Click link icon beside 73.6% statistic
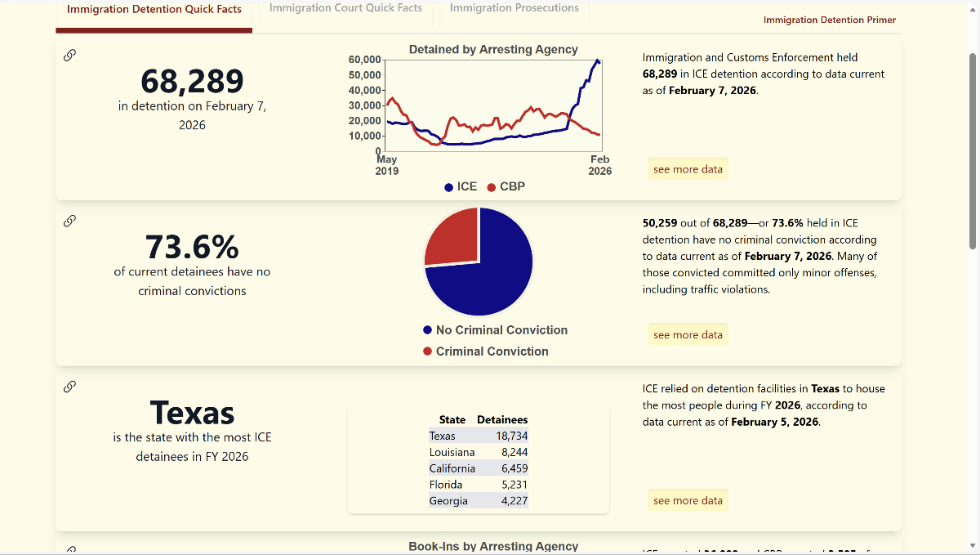The height and width of the screenshot is (555, 980). click(x=70, y=221)
